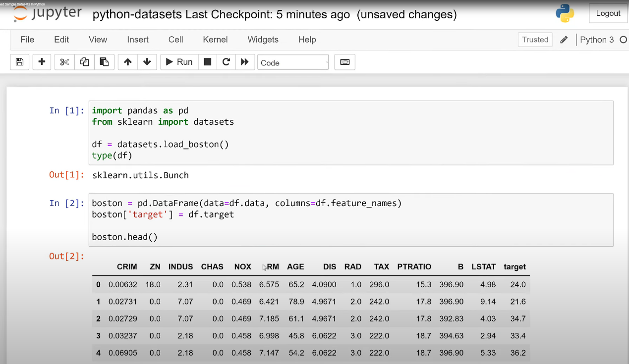Click In [1] cell prompt
This screenshot has width=629, height=364.
[x=67, y=110]
